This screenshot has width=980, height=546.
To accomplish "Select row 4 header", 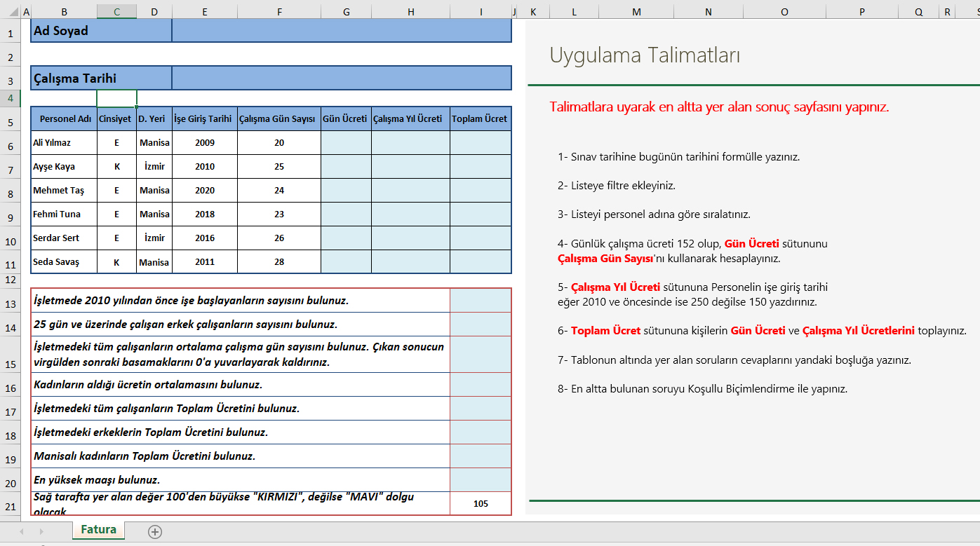I will coord(11,98).
